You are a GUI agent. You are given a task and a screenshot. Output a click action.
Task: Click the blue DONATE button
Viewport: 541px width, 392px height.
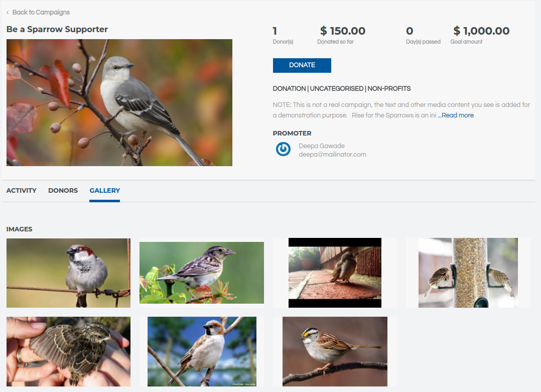302,65
